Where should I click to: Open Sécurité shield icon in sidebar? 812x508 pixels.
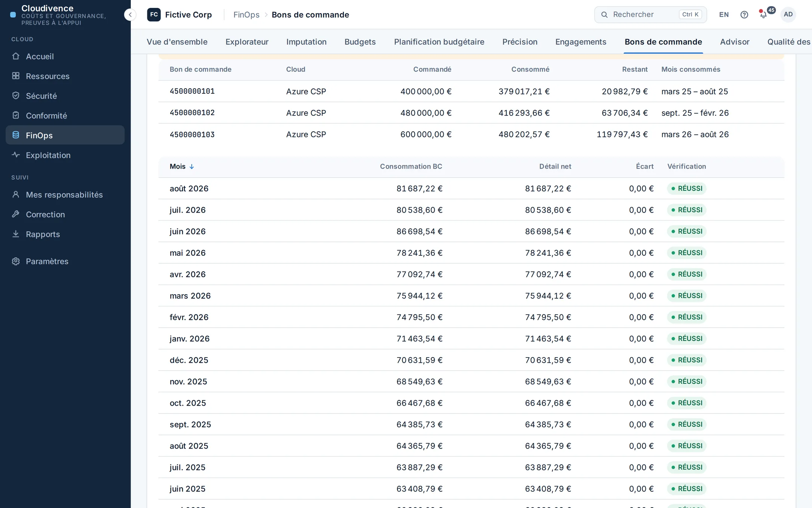point(16,96)
